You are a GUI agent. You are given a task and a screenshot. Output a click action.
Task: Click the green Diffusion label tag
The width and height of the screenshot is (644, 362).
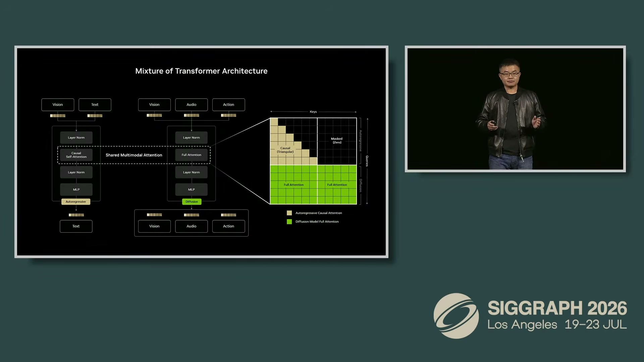[192, 201]
